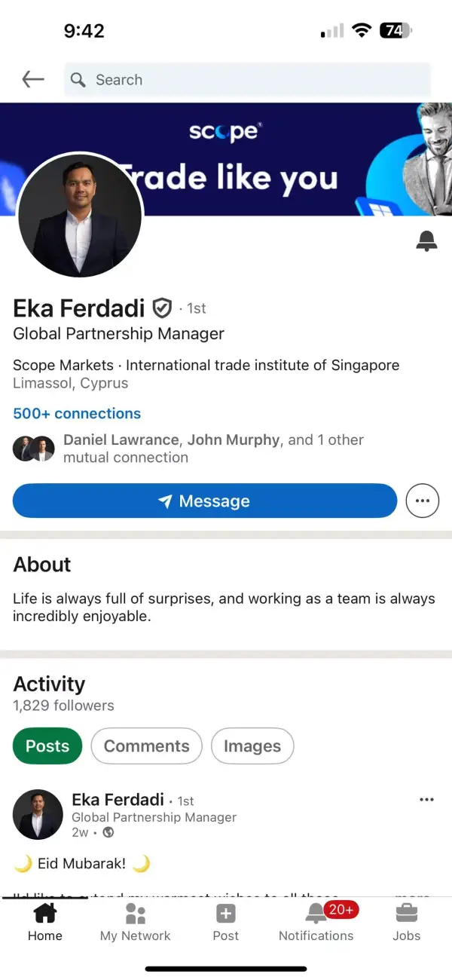Click the Message button
Screen dimensions: 452x980
[205, 501]
